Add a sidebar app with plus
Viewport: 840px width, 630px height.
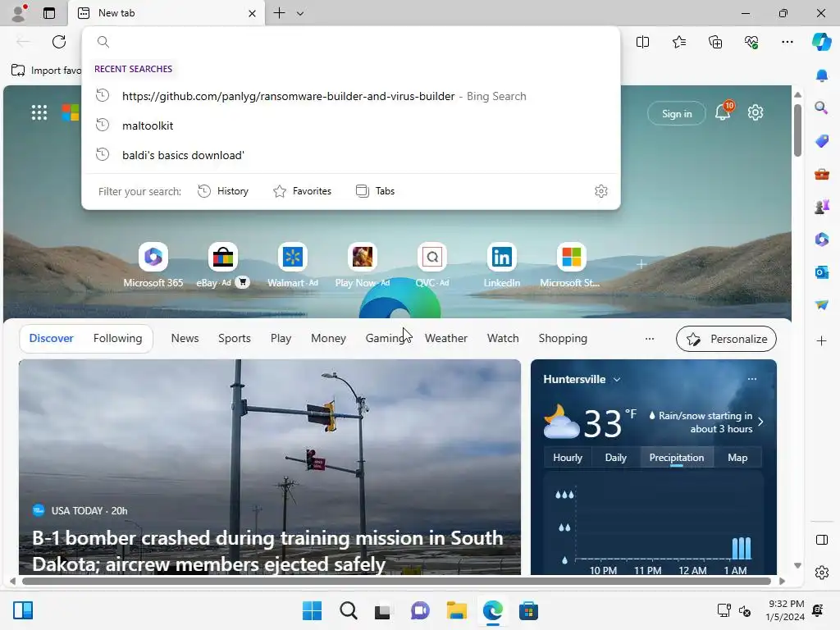[821, 340]
